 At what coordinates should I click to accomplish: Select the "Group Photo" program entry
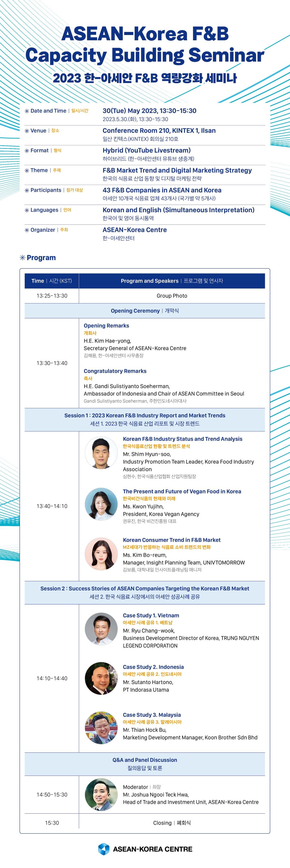[172, 296]
